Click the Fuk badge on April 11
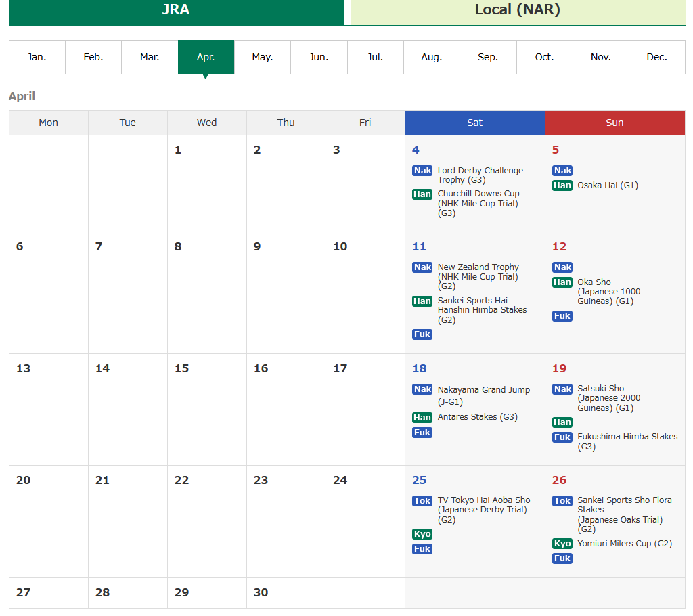693x616 pixels. coord(422,334)
